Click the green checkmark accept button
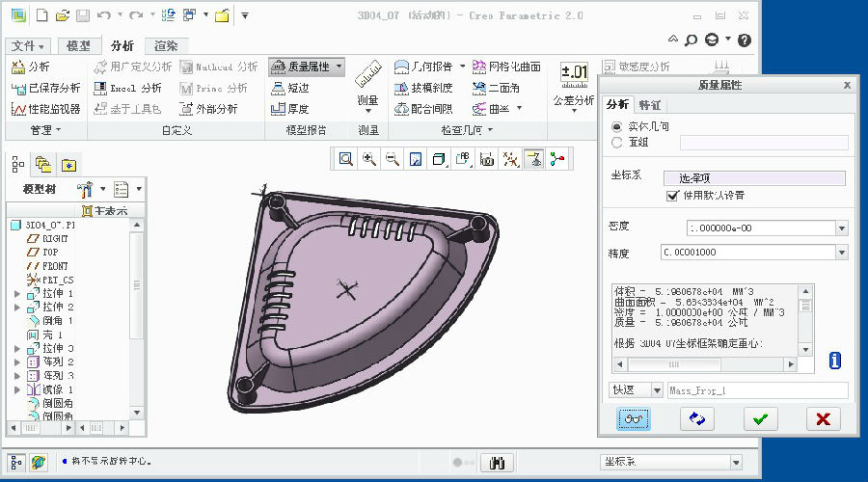 coord(760,419)
